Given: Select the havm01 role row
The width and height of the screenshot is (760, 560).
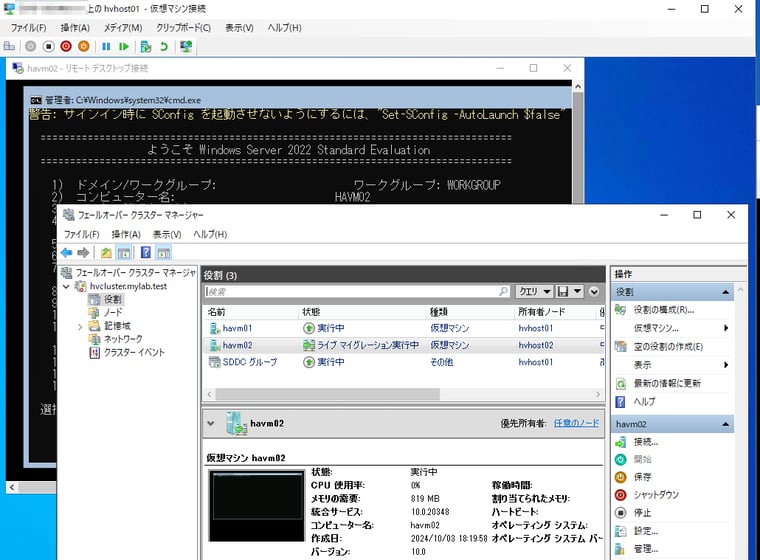Looking at the screenshot, I should pyautogui.click(x=404, y=328).
